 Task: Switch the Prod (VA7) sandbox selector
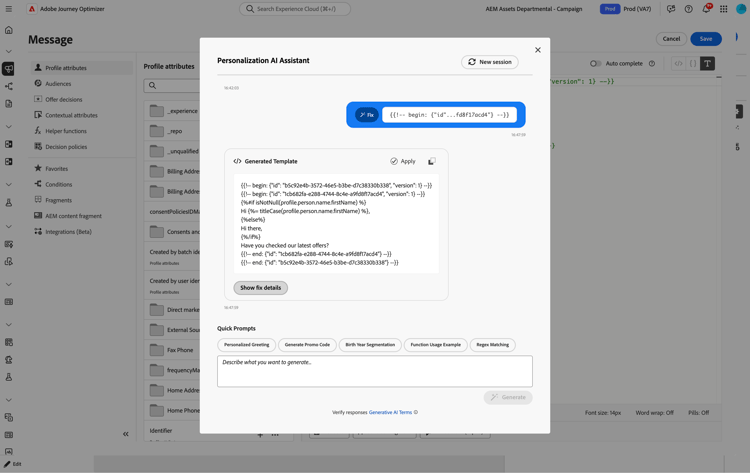[626, 9]
